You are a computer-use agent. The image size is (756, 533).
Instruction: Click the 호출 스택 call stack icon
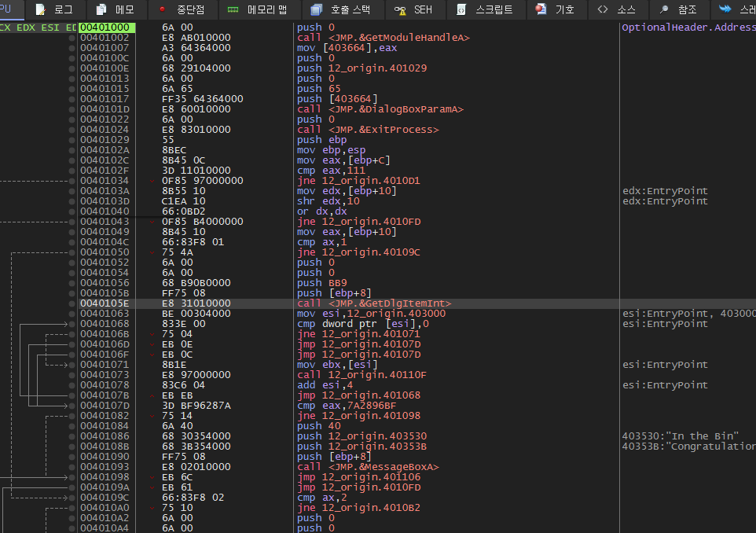click(x=316, y=9)
